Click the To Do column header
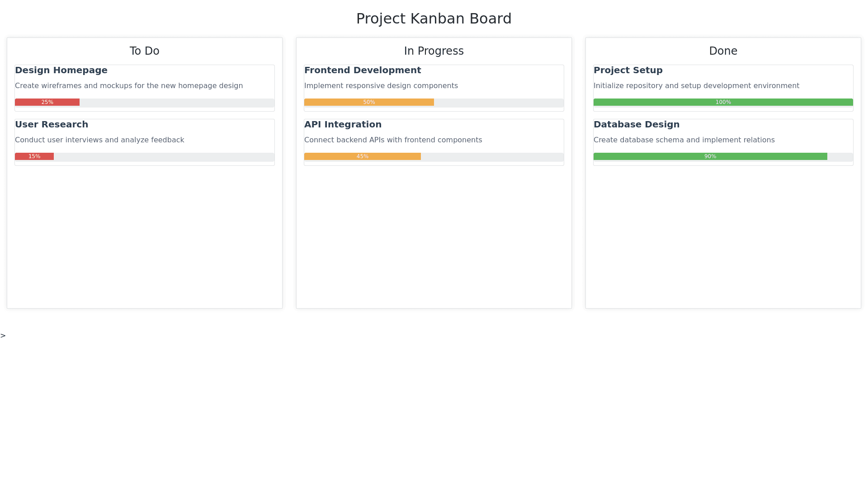This screenshot has width=868, height=488. (144, 51)
